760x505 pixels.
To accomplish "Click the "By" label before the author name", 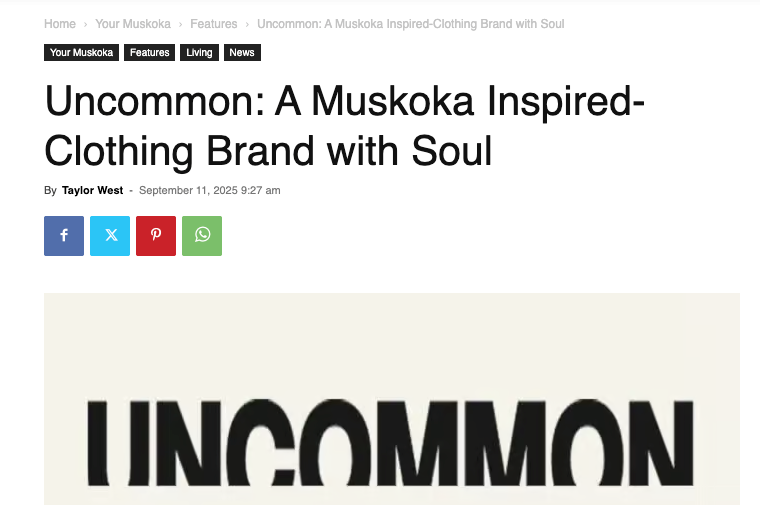I will [50, 190].
